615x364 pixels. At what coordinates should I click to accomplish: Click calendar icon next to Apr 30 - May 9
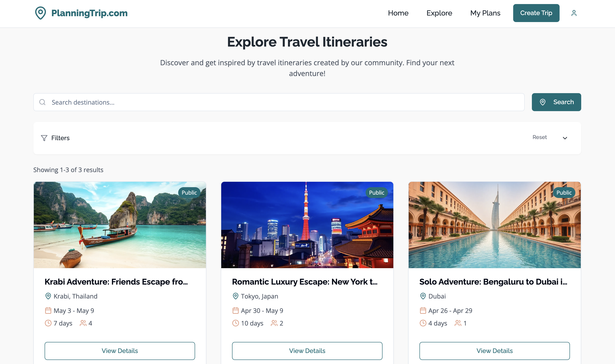[236, 310]
